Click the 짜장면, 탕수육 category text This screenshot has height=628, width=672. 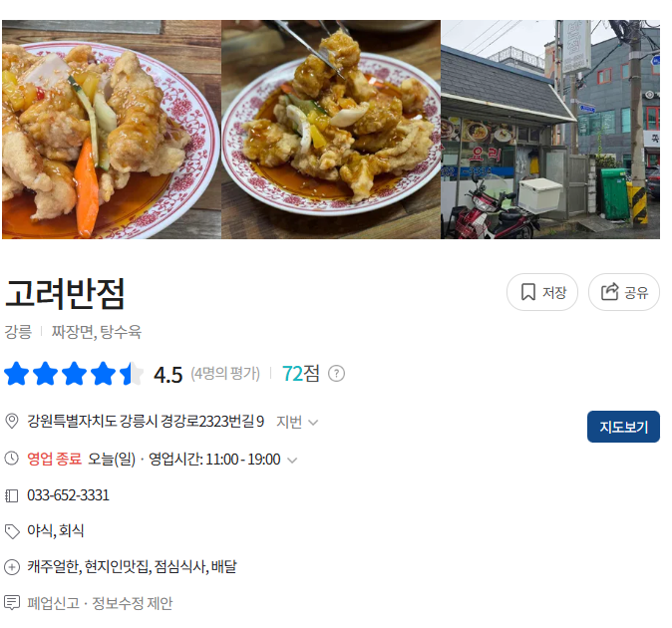coord(97,332)
